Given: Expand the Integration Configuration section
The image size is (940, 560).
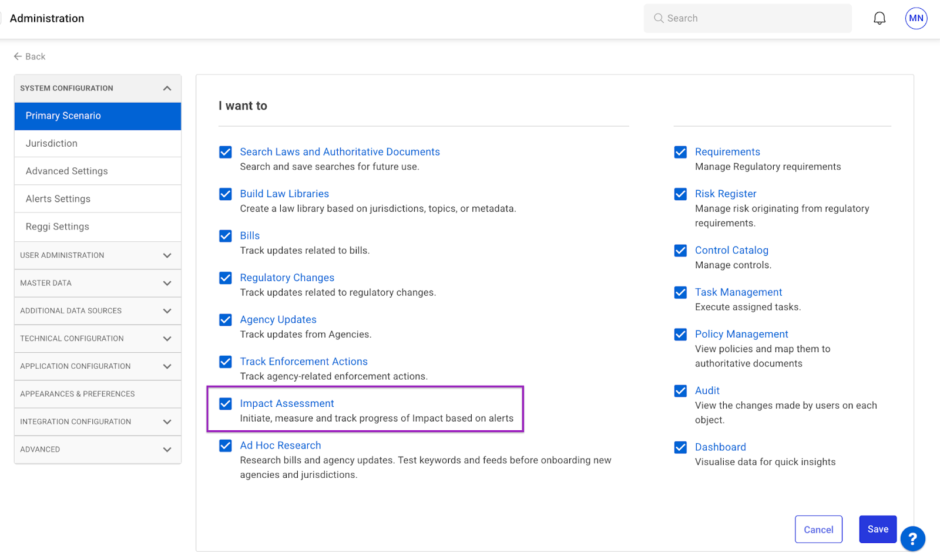Looking at the screenshot, I should tap(167, 421).
